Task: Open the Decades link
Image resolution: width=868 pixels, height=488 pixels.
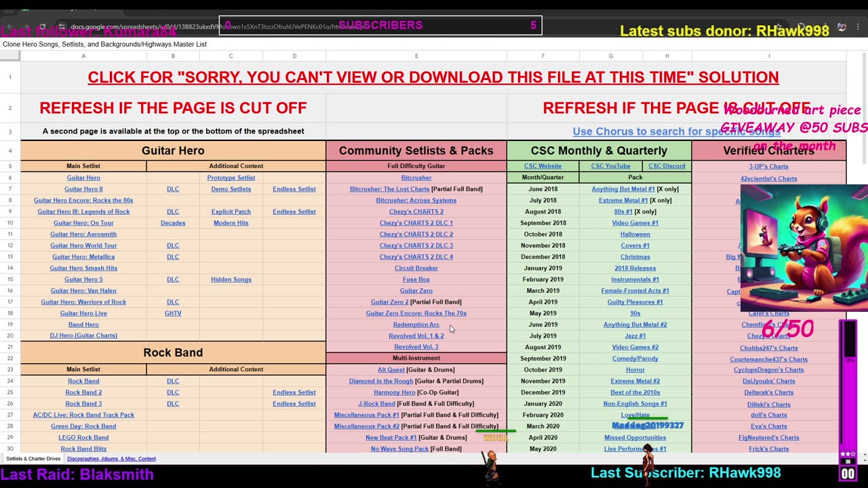Action: point(173,223)
